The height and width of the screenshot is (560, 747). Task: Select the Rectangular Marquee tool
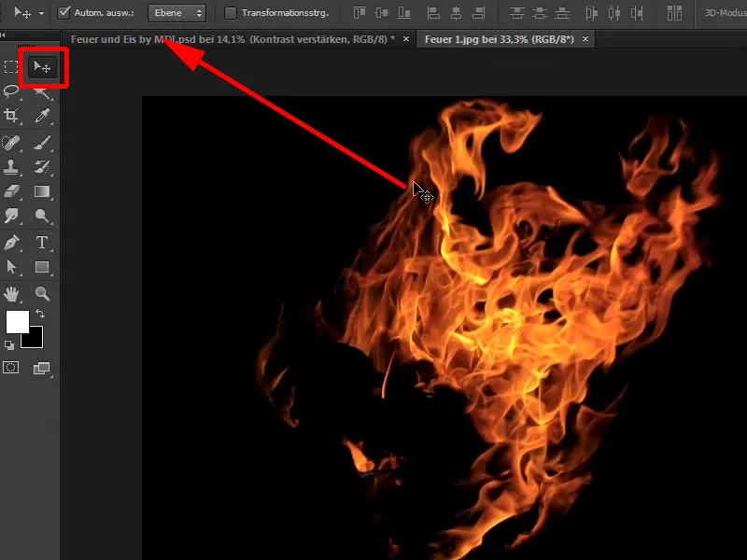pos(11,66)
